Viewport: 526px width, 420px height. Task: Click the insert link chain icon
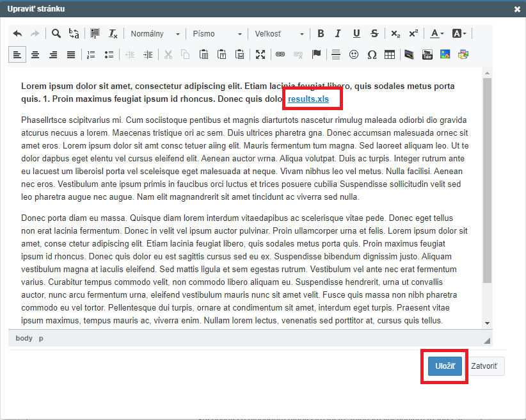coord(280,54)
